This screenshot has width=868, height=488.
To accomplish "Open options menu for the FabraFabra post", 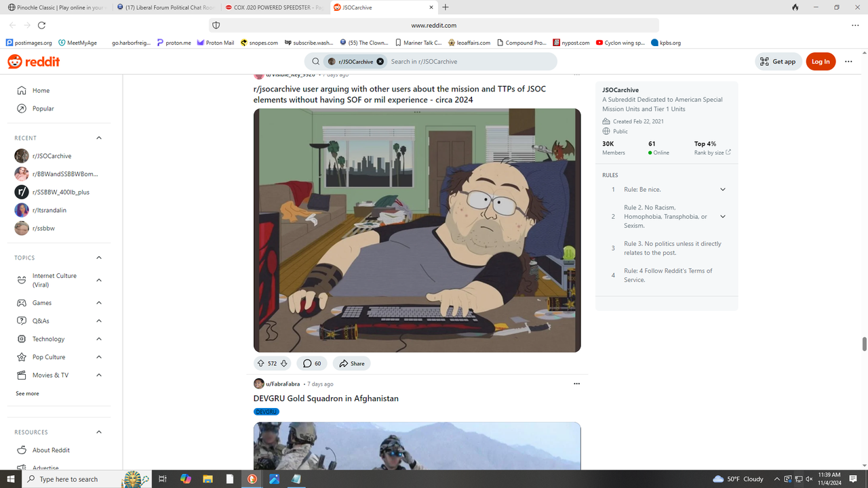I will pyautogui.click(x=577, y=384).
